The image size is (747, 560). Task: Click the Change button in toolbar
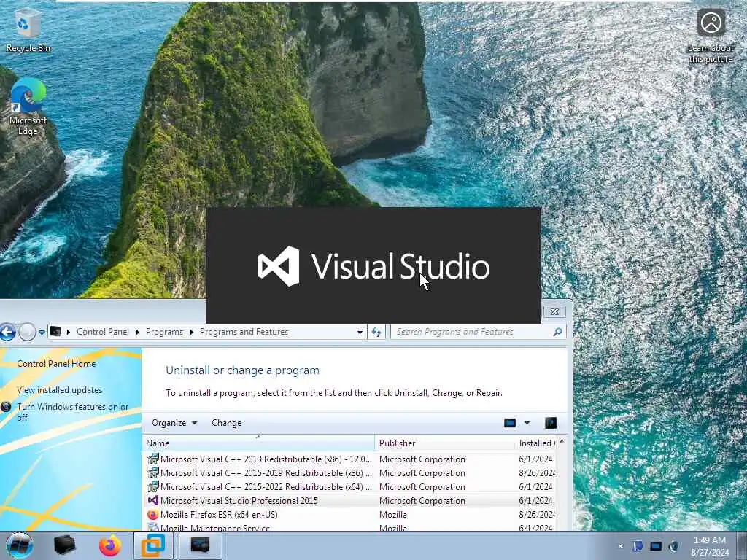[226, 423]
